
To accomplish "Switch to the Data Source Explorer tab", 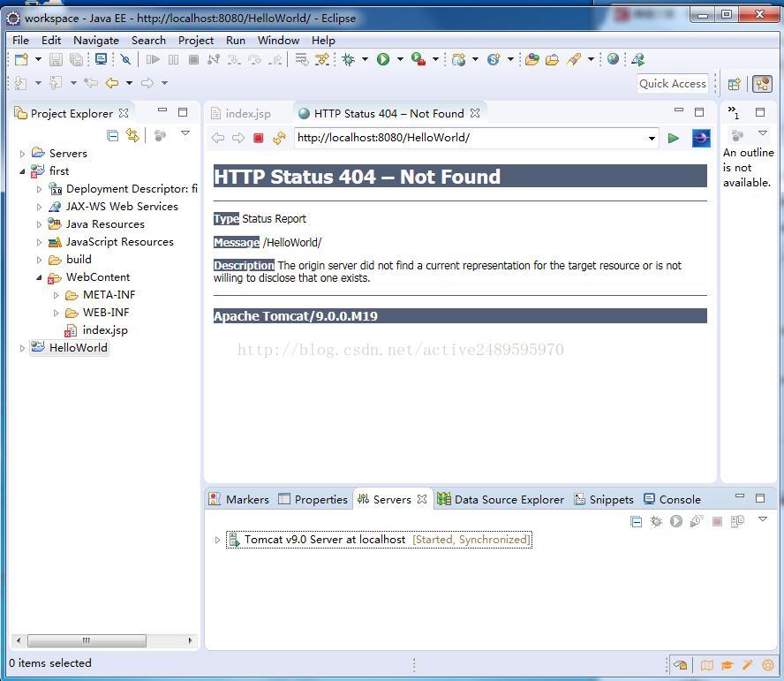I will (500, 499).
